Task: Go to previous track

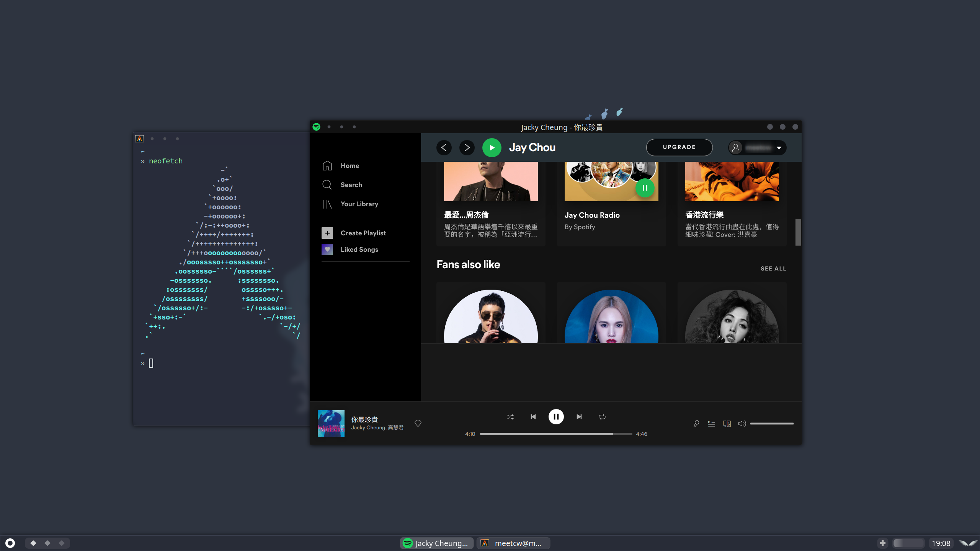Action: click(x=533, y=417)
